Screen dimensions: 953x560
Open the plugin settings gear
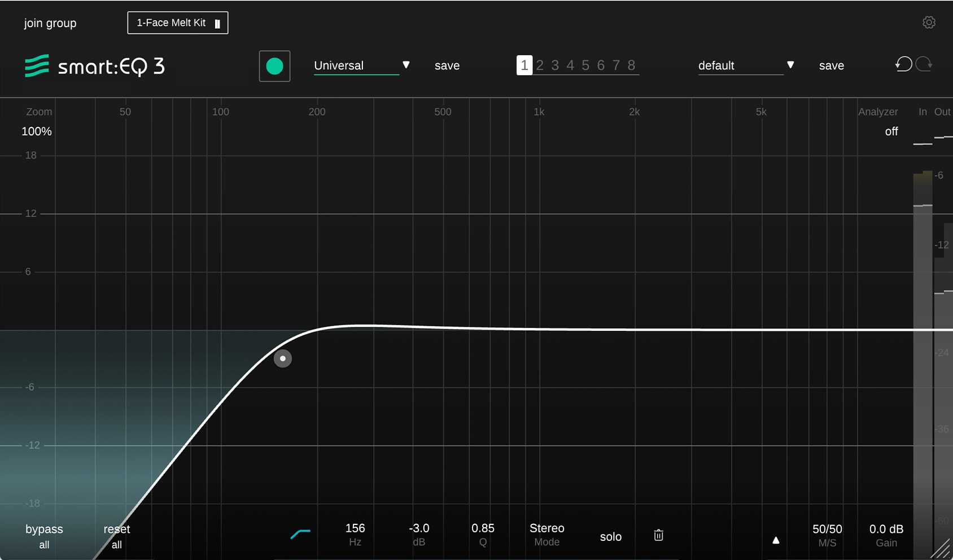click(929, 23)
